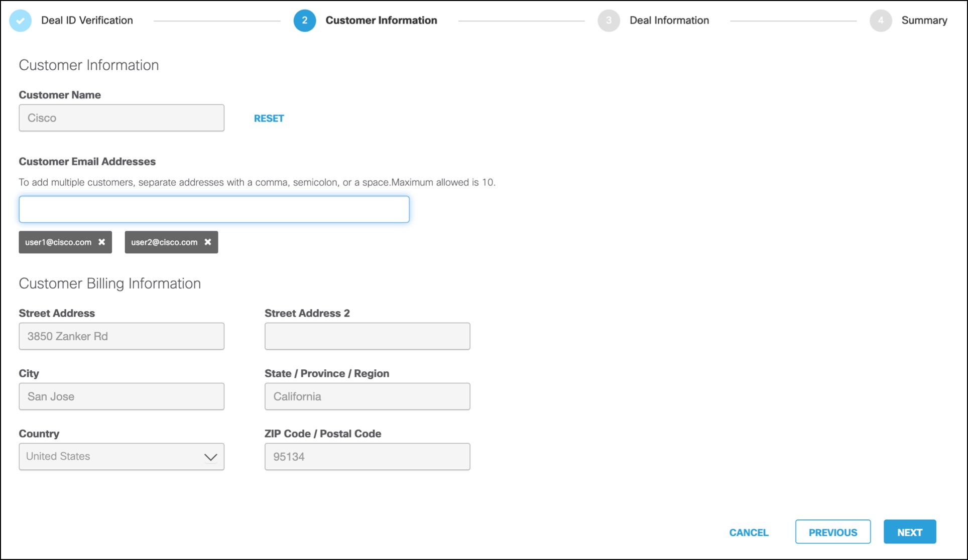
Task: Remove the user1@cisco.com email tag
Action: pyautogui.click(x=102, y=242)
